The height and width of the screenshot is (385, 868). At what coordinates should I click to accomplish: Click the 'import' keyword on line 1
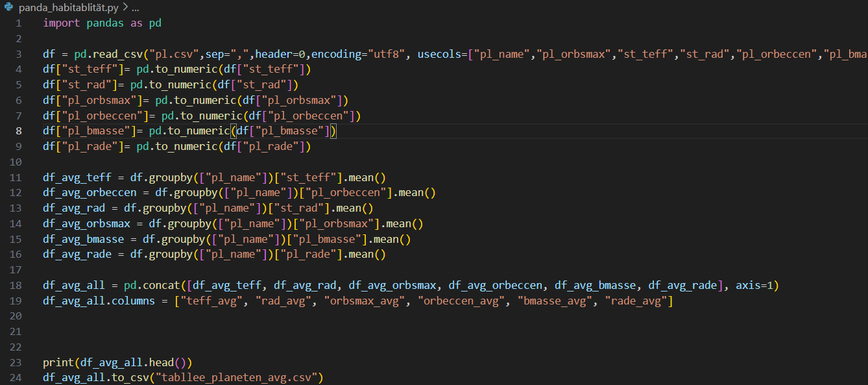point(62,23)
